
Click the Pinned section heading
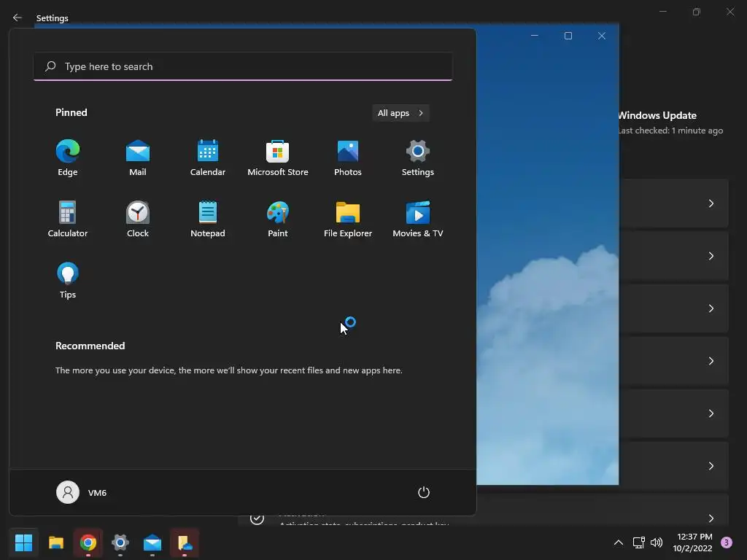71,112
